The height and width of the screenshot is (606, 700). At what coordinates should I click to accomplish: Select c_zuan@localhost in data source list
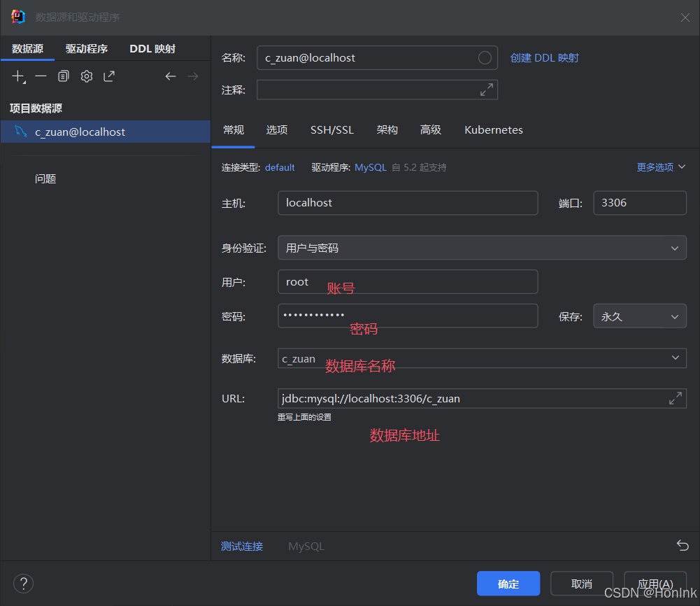point(106,132)
